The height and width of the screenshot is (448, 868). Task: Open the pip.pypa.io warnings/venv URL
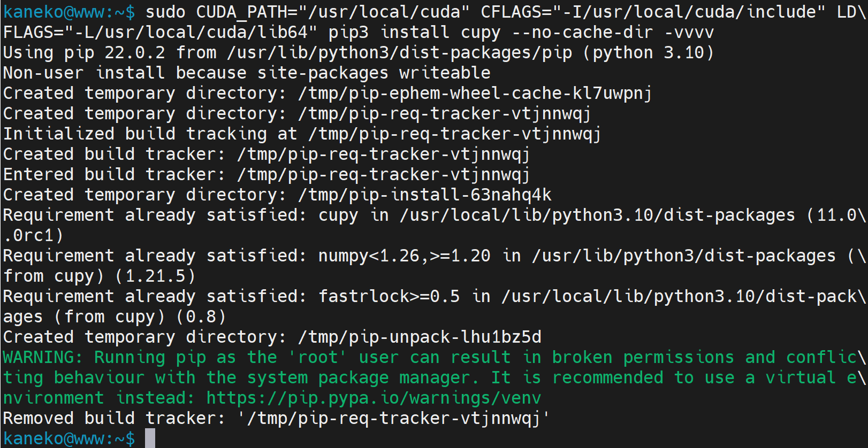(374, 398)
